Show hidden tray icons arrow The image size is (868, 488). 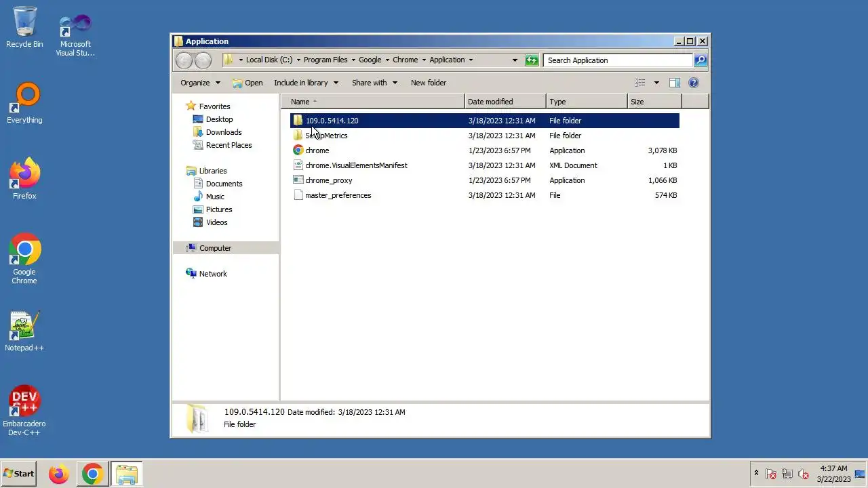[756, 473]
